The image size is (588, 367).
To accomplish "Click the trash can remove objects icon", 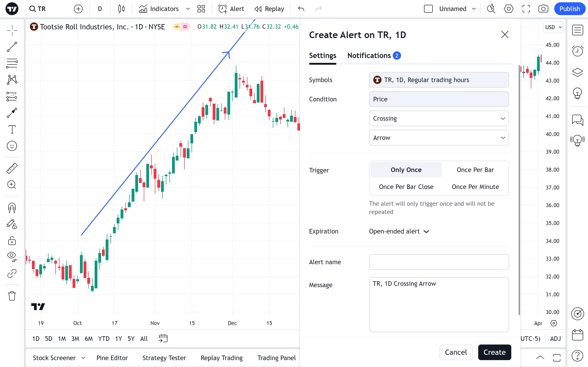I will [12, 296].
